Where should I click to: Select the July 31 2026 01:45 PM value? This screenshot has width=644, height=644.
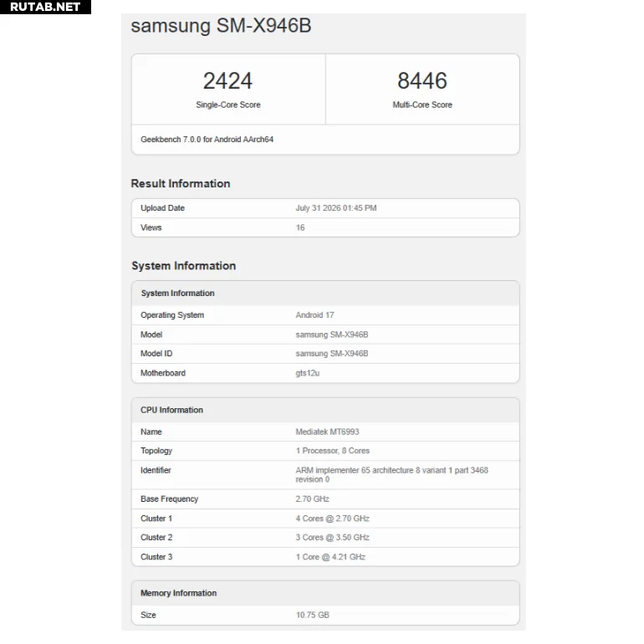point(336,207)
